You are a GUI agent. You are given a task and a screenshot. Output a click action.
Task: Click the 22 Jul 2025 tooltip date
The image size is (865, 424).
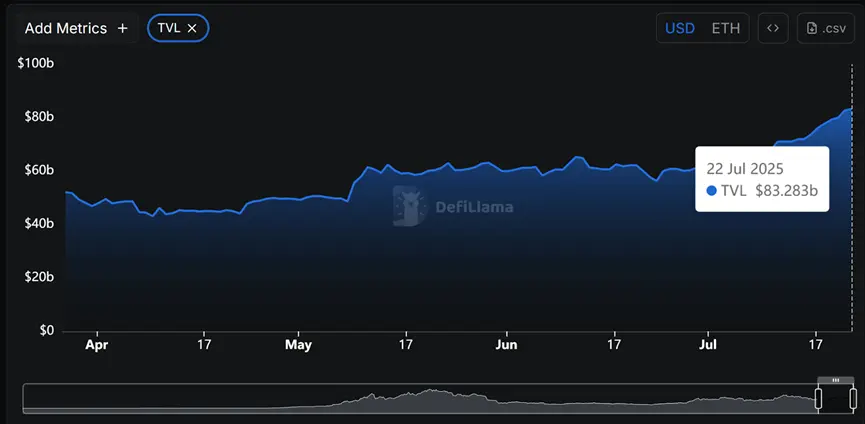744,168
